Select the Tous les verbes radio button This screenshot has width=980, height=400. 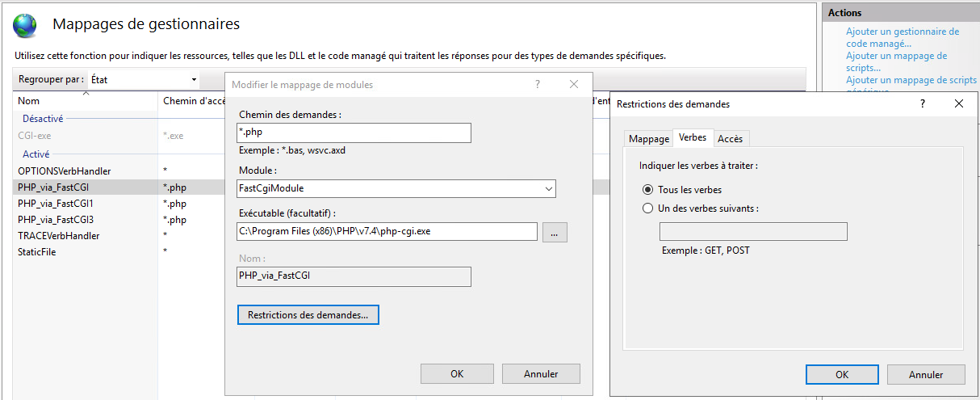(x=647, y=190)
